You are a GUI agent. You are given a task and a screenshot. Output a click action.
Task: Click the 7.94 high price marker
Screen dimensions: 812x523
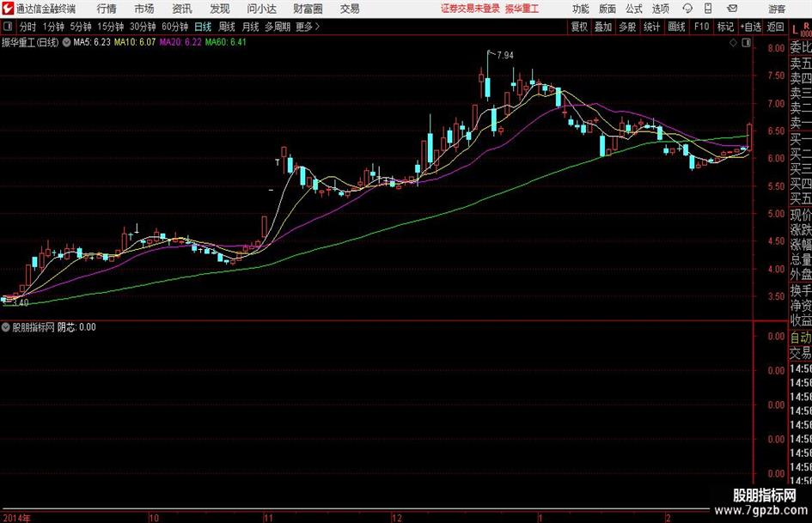[505, 56]
